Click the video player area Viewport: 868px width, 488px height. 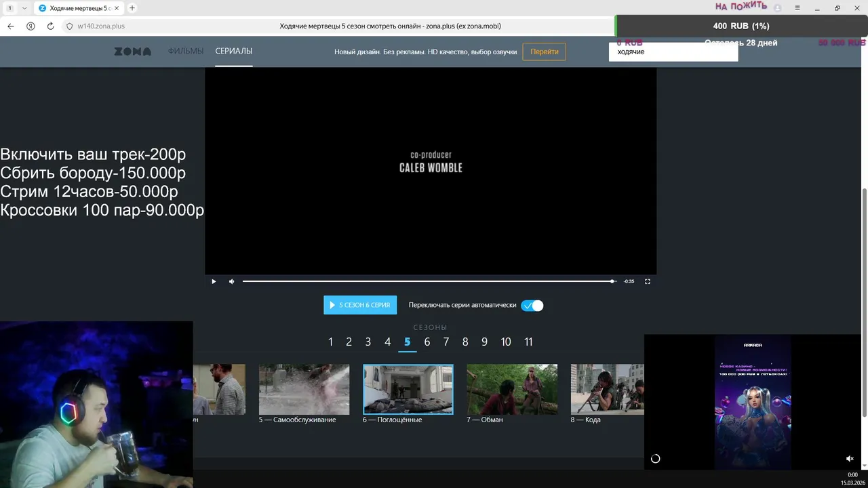[431, 171]
